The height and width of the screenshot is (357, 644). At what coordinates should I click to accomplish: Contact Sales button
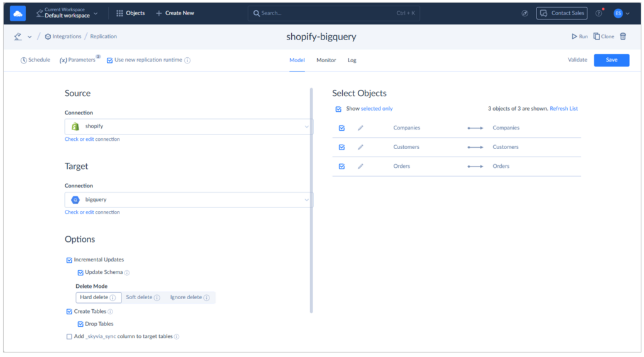[x=562, y=13]
